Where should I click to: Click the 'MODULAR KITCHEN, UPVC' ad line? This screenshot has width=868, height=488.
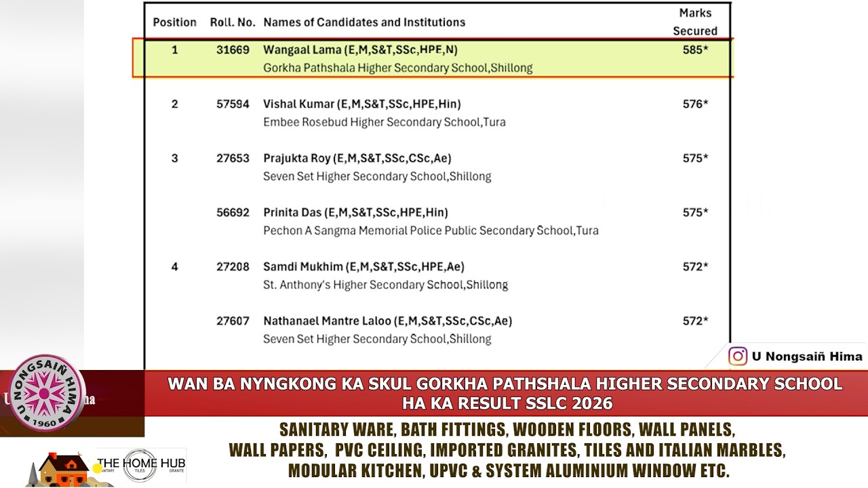pos(509,470)
